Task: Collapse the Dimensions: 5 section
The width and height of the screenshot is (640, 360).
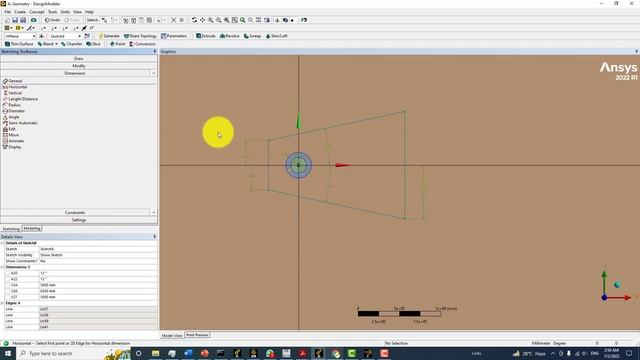Action: pos(2,267)
